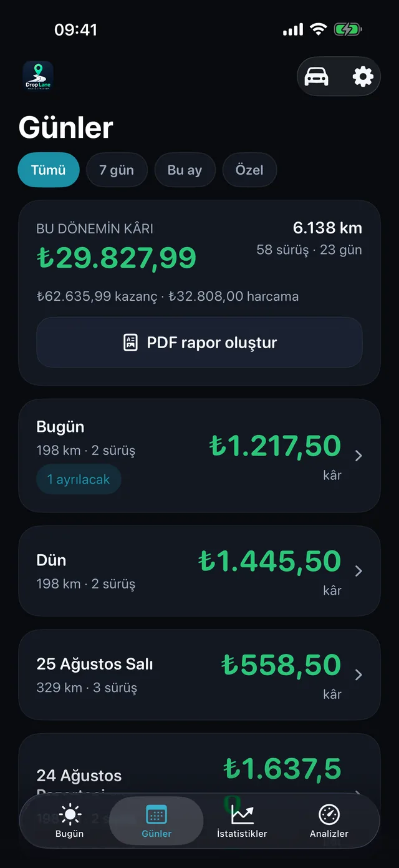Viewport: 399px width, 868px height.
Task: Open the settings gear icon
Action: (363, 77)
